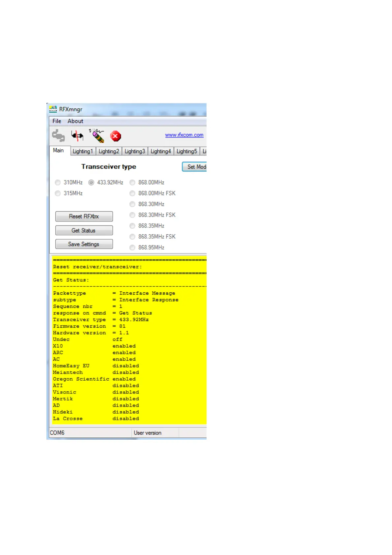Image resolution: width=392 pixels, height=555 pixels.
Task: Click the 'Undec off' log line
Action: 88,339
